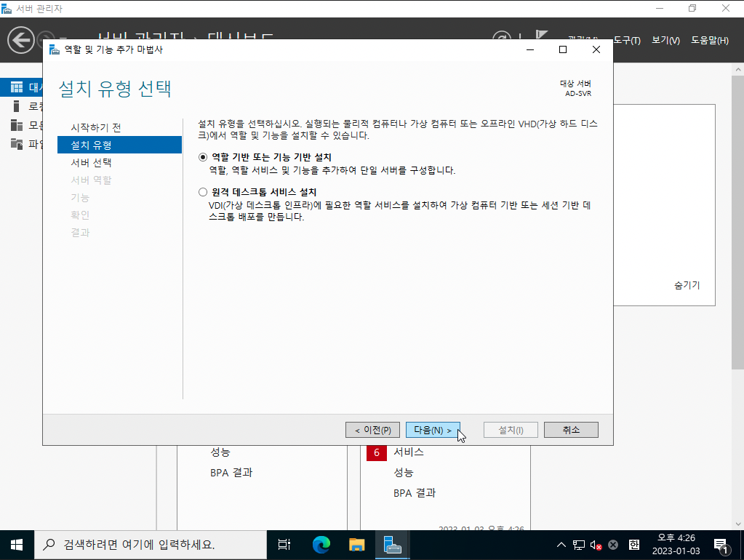
Task: Open 성능 under 서비스 in the red-badge tile
Action: coord(404,473)
